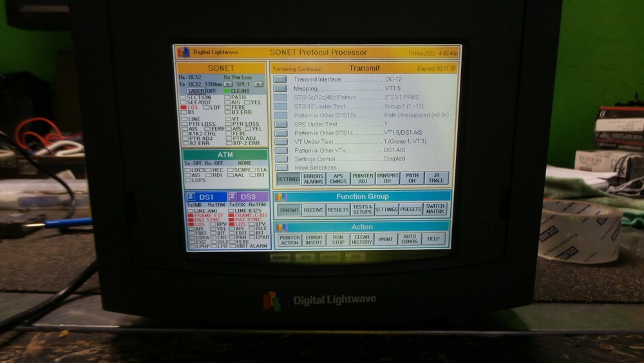Click the FERF indicator box
This screenshot has width=644, height=363.
(207, 129)
